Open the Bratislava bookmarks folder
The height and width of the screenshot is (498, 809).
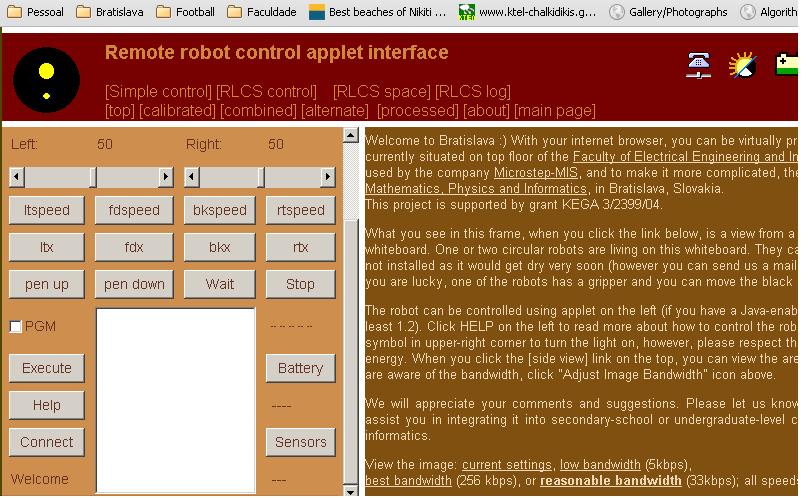pos(108,12)
